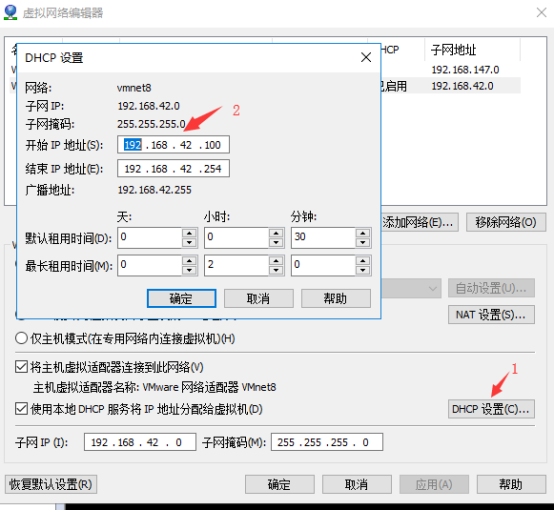The height and width of the screenshot is (510, 554).
Task: Decrease default lease hours spinner
Action: [276, 242]
